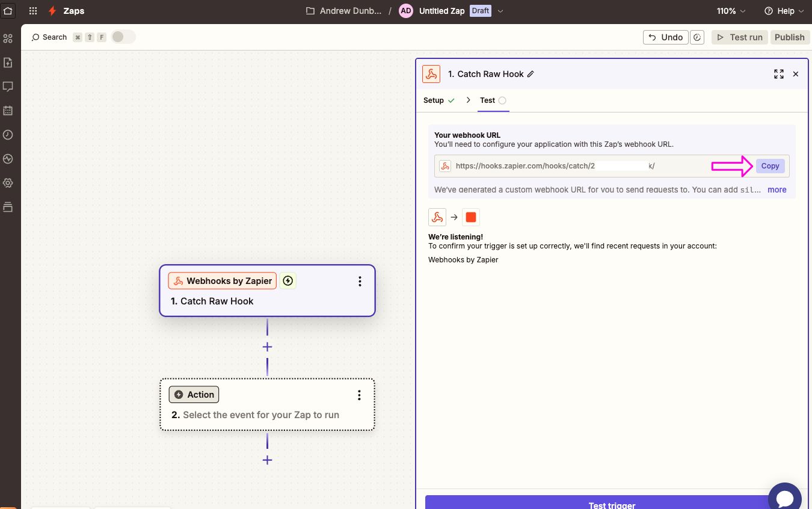Click the Action label chip
The height and width of the screenshot is (509, 812).
(x=194, y=395)
